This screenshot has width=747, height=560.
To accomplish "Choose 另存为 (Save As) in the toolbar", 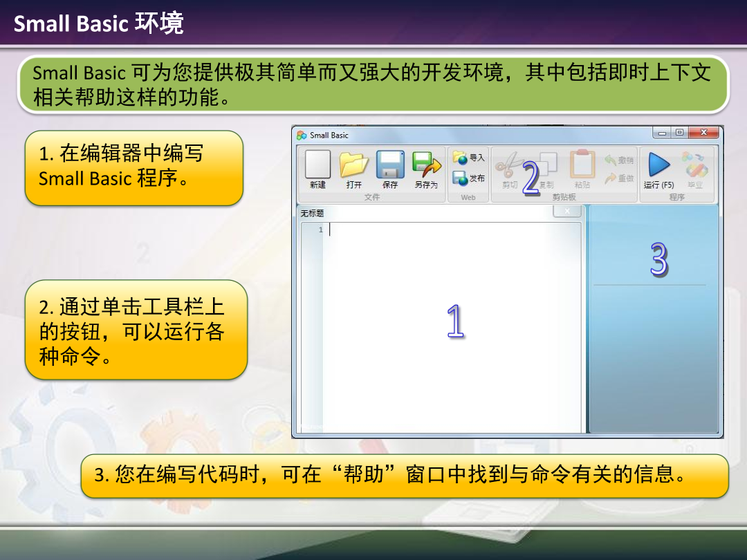I will pos(426,166).
